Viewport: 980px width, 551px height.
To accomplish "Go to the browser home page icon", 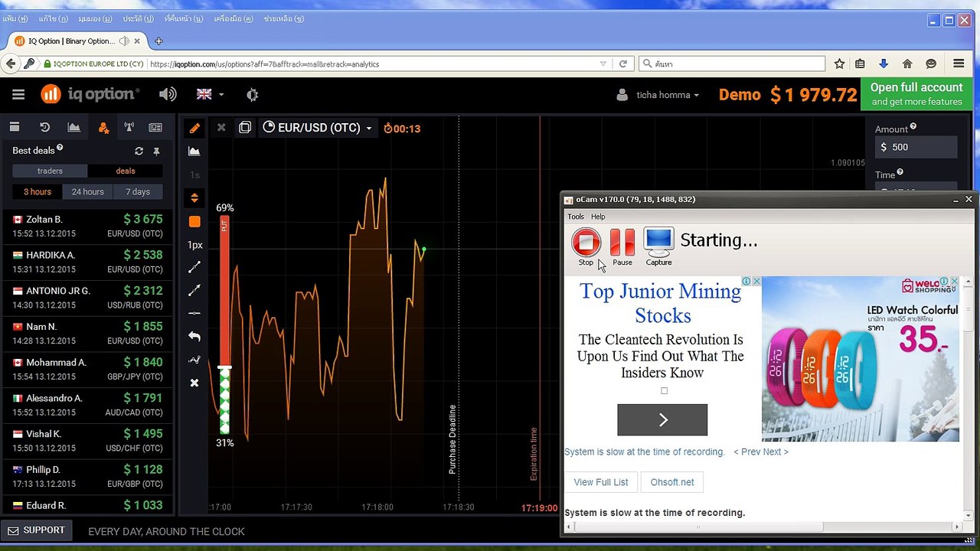I will coord(907,64).
